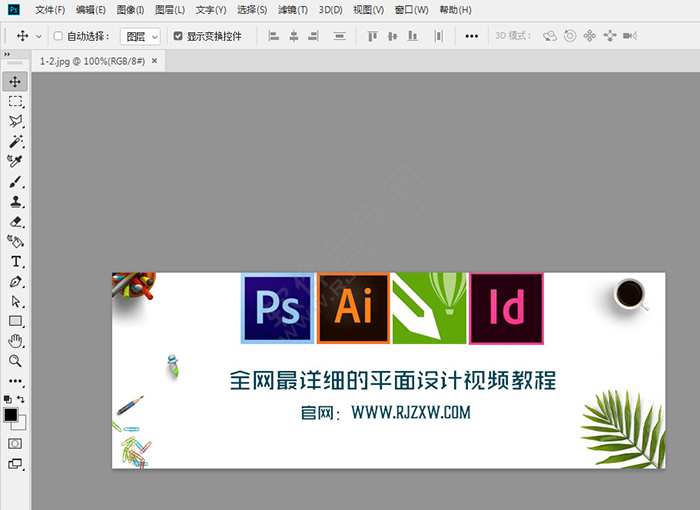
Task: Open the white background color swatch
Action: [x=21, y=424]
